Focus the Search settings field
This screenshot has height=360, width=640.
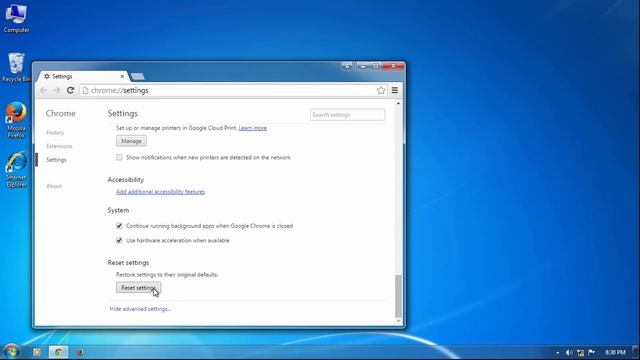pyautogui.click(x=347, y=115)
